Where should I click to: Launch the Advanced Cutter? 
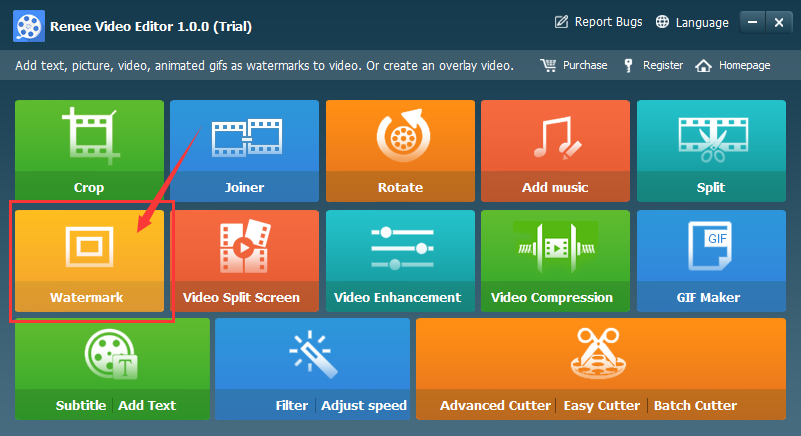495,406
